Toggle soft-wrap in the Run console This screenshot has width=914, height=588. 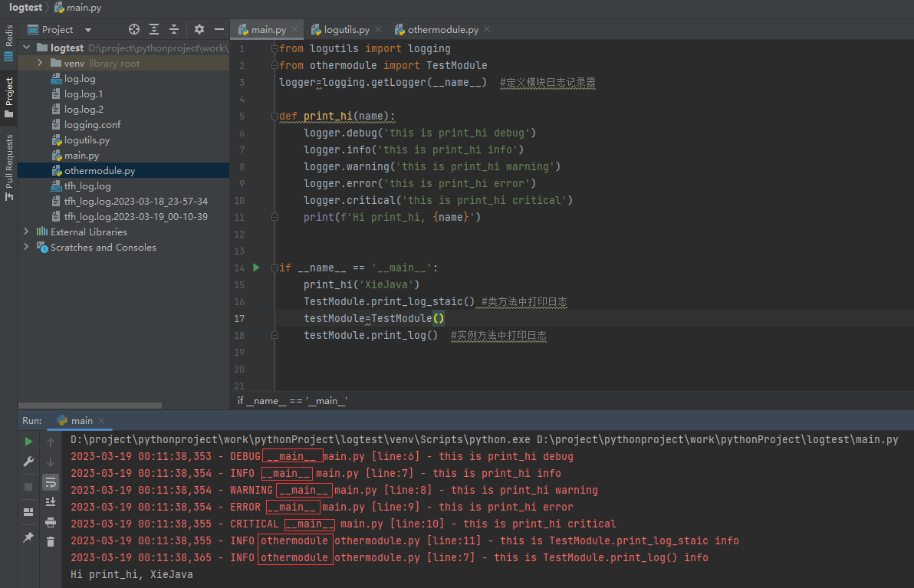point(51,482)
